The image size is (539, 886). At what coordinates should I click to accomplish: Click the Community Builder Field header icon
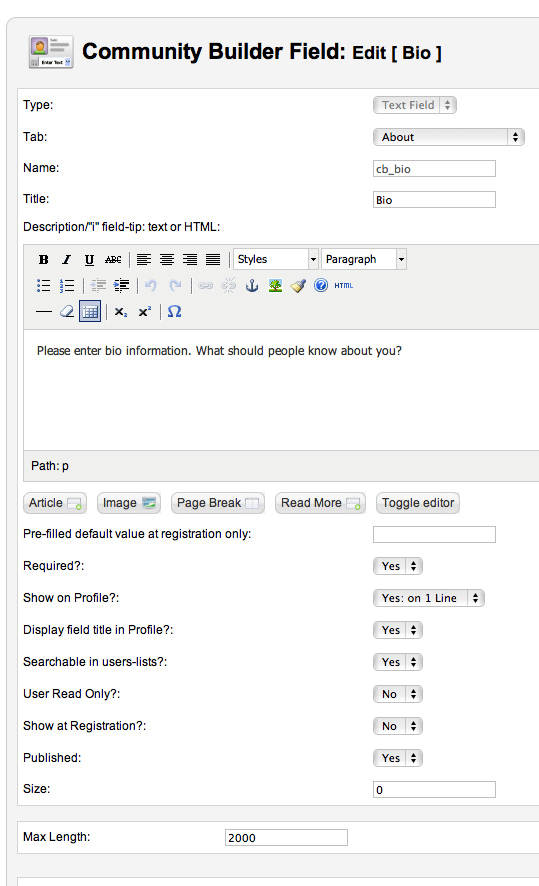(x=51, y=52)
